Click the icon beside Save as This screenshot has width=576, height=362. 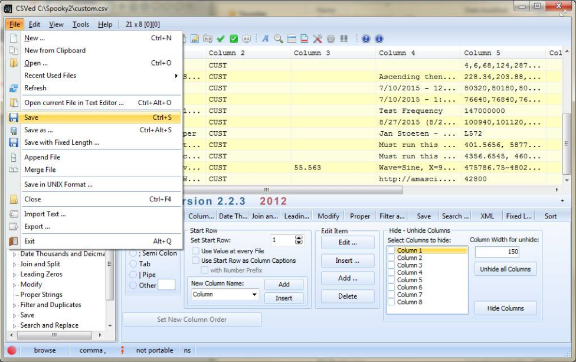tap(14, 130)
